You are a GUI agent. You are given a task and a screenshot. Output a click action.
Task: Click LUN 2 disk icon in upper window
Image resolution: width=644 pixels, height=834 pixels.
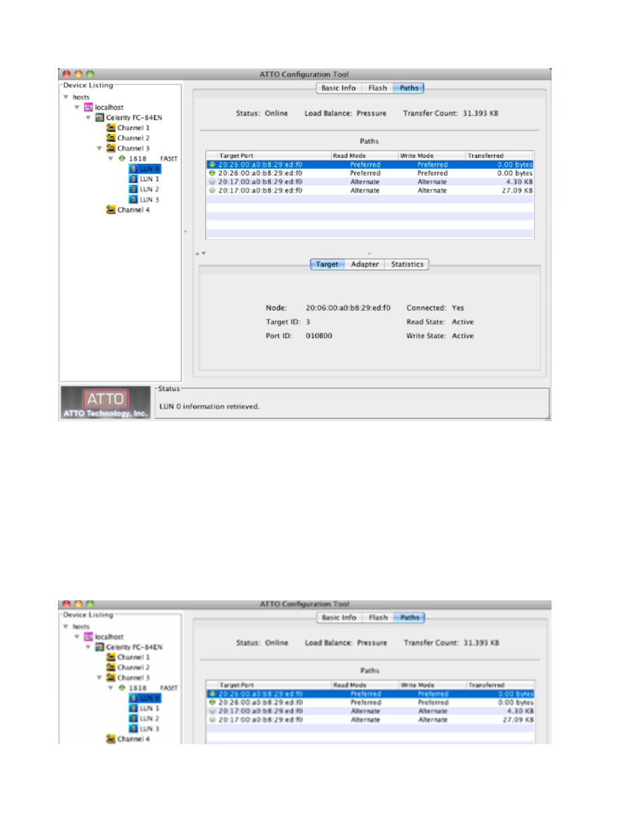[x=134, y=189]
